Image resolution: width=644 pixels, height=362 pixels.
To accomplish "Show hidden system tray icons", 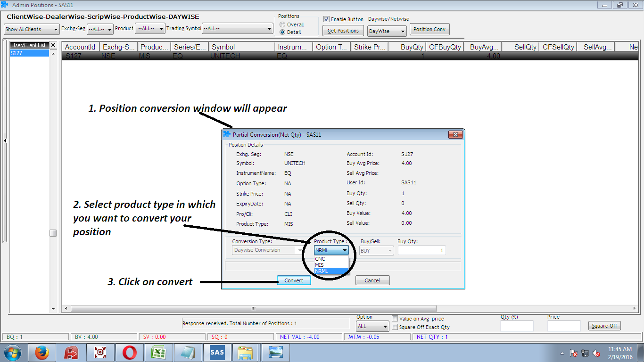I will 562,353.
